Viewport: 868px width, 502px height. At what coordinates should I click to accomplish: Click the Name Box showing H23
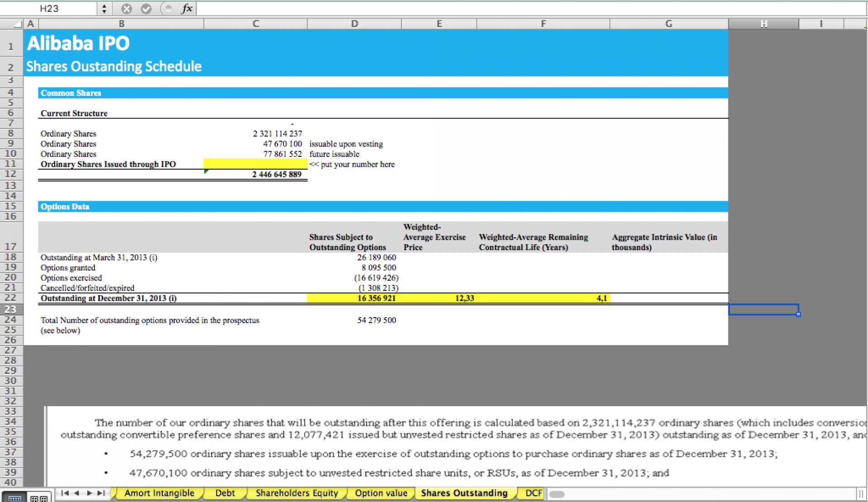point(49,9)
